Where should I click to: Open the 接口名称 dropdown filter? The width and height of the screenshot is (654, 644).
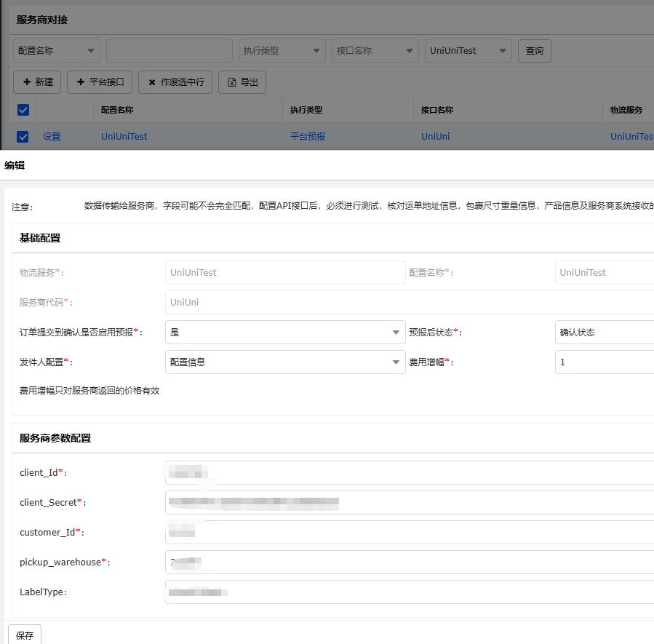375,51
